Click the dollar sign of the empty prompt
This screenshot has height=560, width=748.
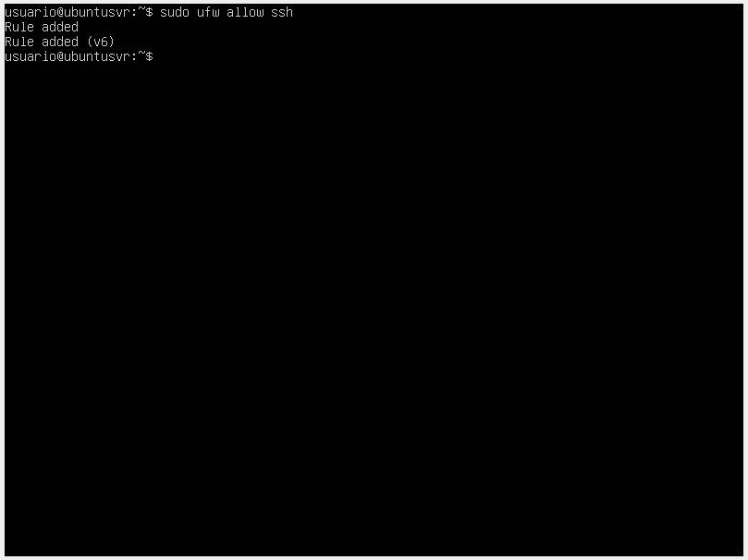coord(149,56)
